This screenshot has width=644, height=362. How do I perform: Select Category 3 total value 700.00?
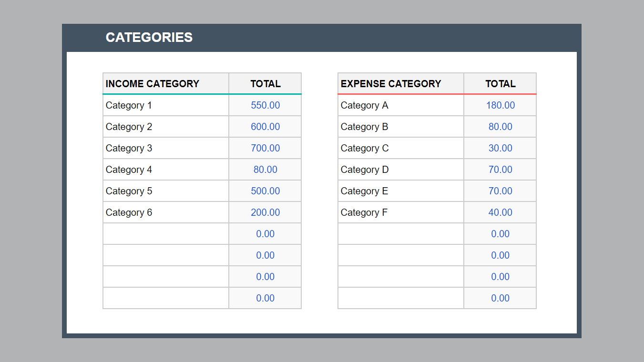click(x=265, y=148)
